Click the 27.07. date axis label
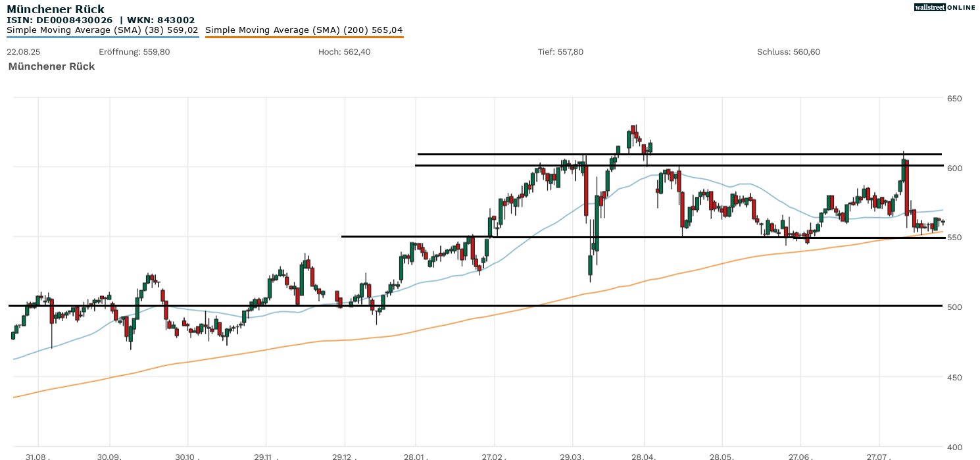The height and width of the screenshot is (460, 980). 879,455
